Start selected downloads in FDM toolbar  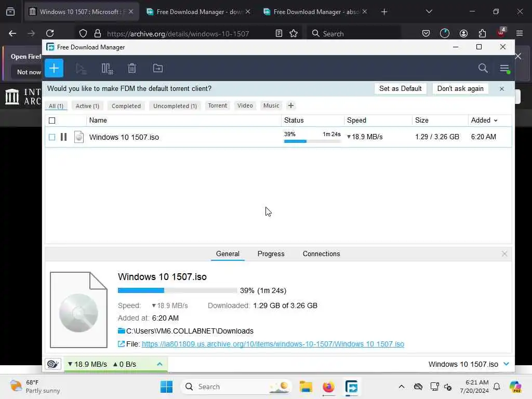tap(81, 69)
